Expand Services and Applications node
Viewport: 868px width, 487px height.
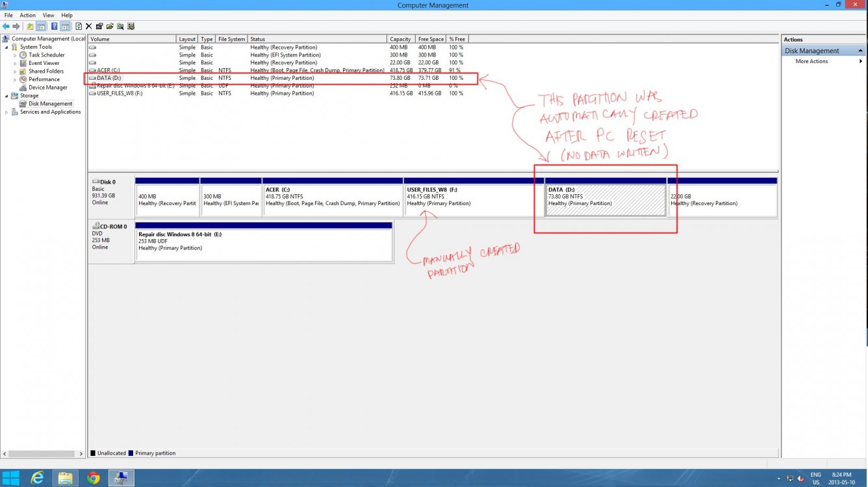tap(7, 112)
